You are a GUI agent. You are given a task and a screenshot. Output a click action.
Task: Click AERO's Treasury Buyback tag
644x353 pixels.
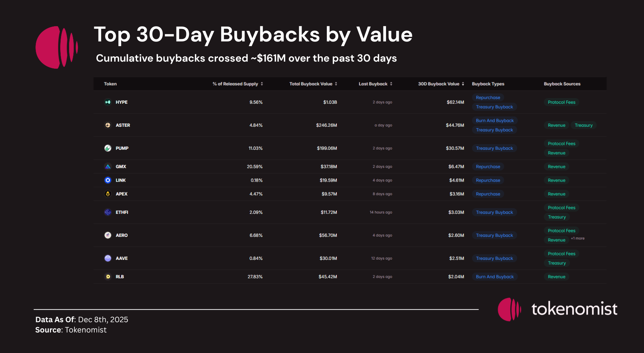(494, 235)
